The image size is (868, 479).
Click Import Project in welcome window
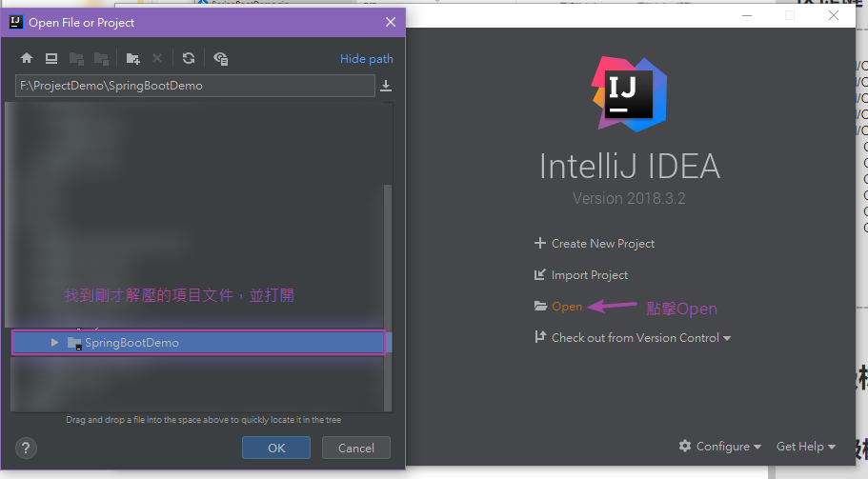pos(590,275)
